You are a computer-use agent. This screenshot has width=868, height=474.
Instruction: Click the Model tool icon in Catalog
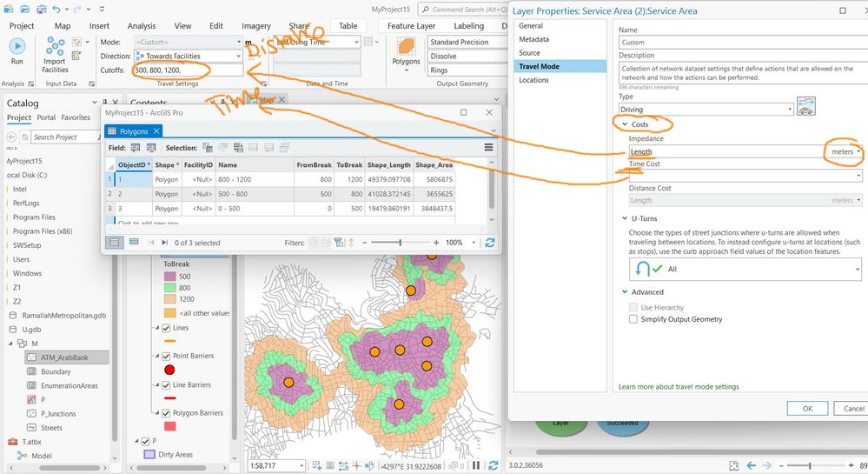point(22,456)
